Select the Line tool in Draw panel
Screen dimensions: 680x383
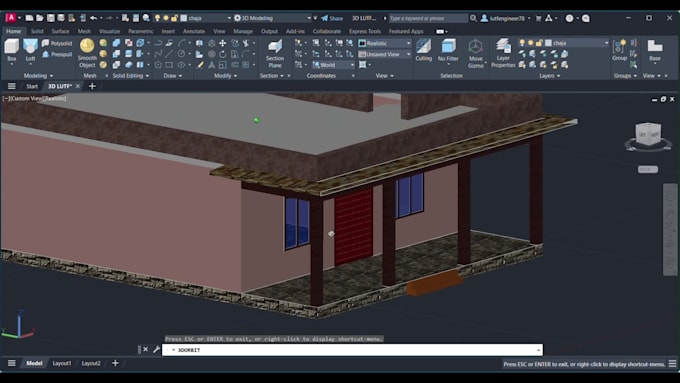point(169,54)
